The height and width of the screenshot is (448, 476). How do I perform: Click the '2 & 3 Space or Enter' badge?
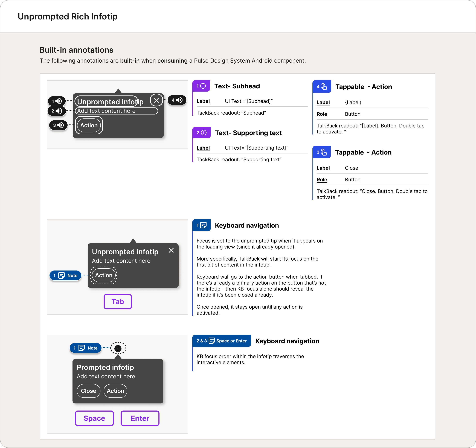click(222, 341)
